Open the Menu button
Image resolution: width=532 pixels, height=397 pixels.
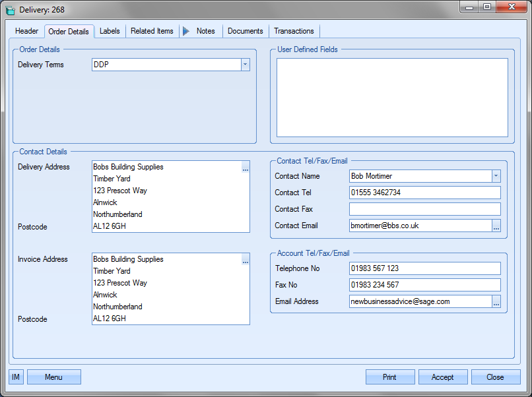[x=53, y=377]
